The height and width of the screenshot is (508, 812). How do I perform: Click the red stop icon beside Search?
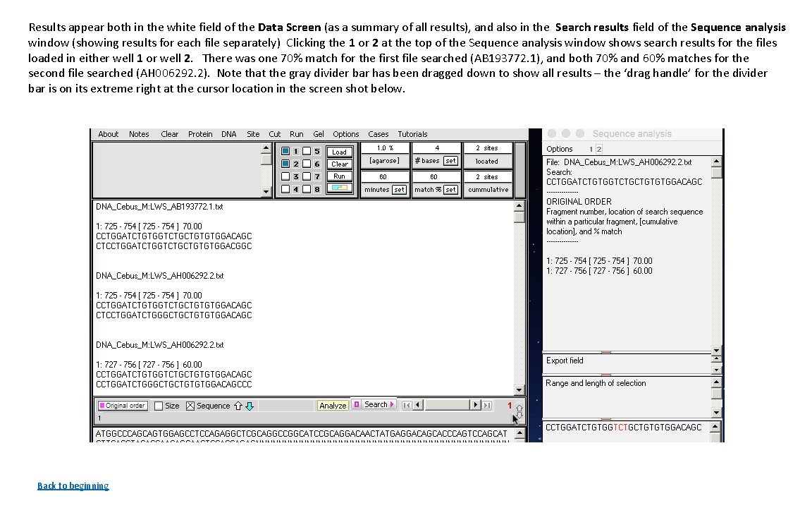(356, 404)
